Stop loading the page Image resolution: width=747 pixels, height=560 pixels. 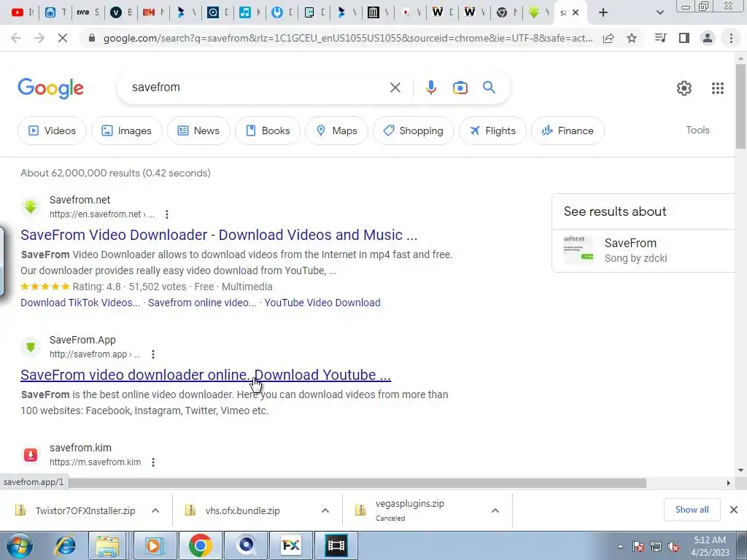pos(63,38)
